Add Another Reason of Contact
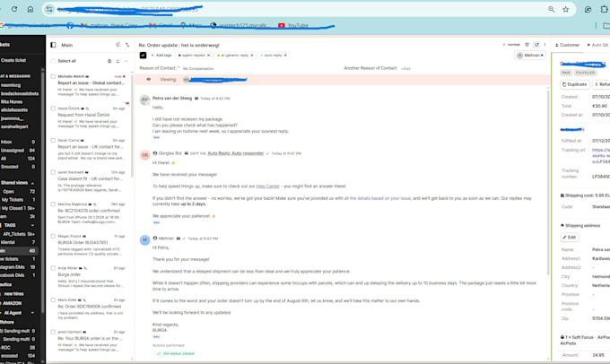The width and height of the screenshot is (610, 364). coord(405,68)
